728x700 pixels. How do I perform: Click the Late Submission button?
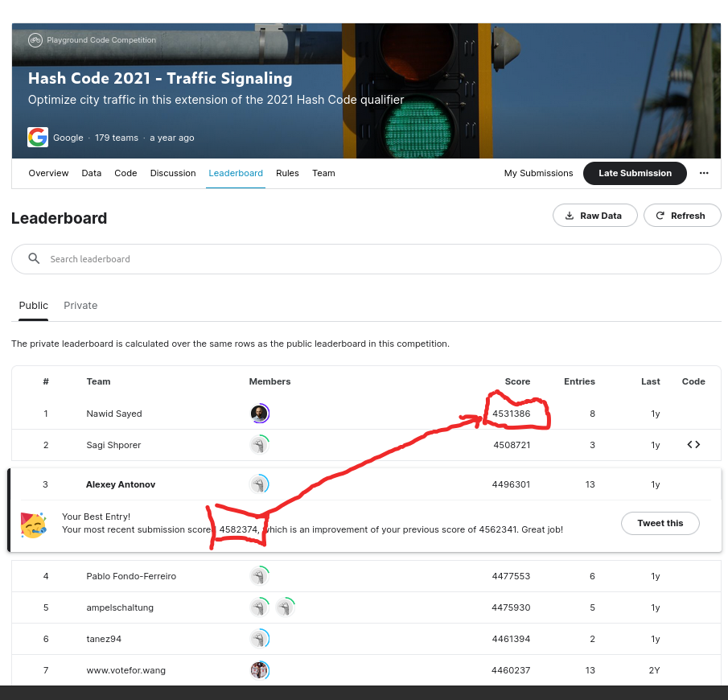click(635, 173)
